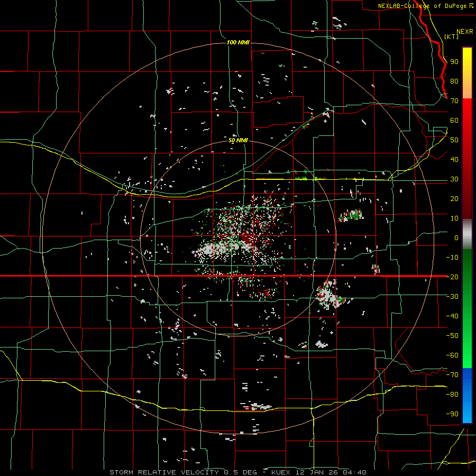Click the -80 value on velocity scale
476x476 pixels.
click(x=452, y=395)
